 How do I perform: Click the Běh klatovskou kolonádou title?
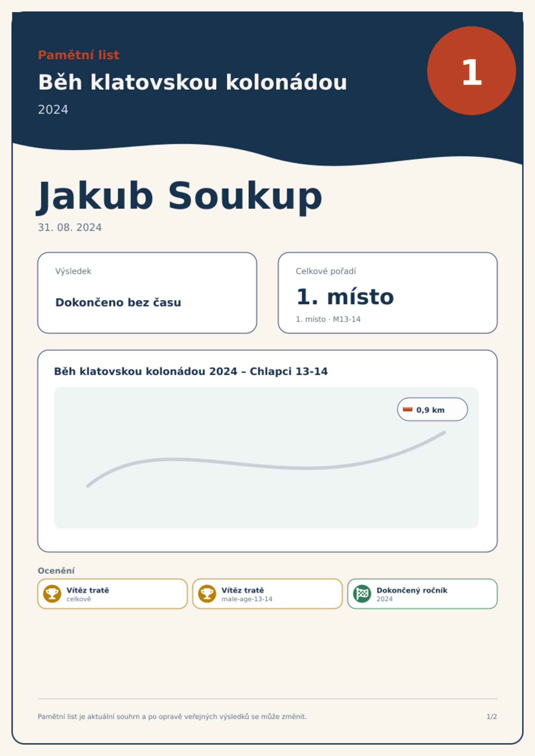192,82
